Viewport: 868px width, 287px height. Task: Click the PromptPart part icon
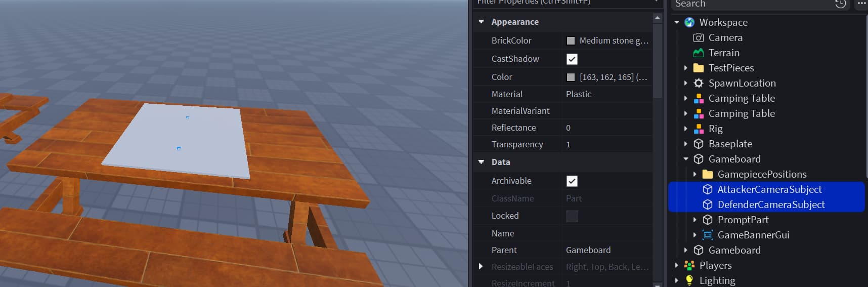708,220
